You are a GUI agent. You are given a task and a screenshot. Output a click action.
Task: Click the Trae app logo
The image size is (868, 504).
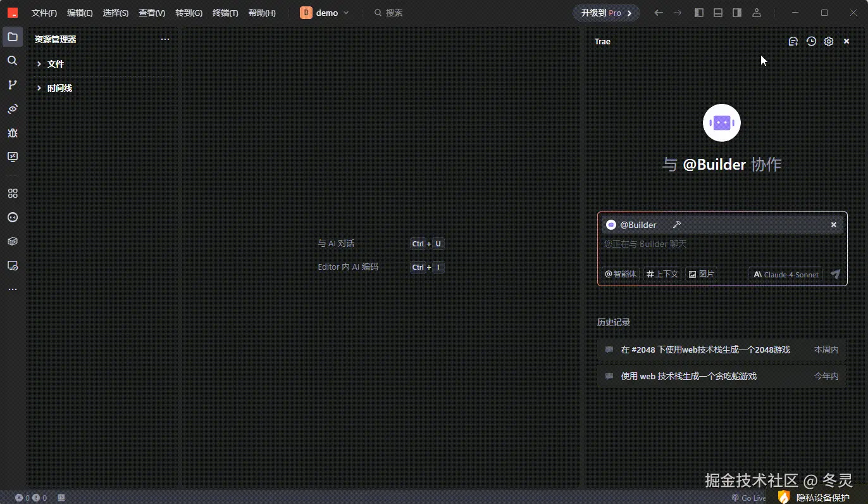[13, 13]
